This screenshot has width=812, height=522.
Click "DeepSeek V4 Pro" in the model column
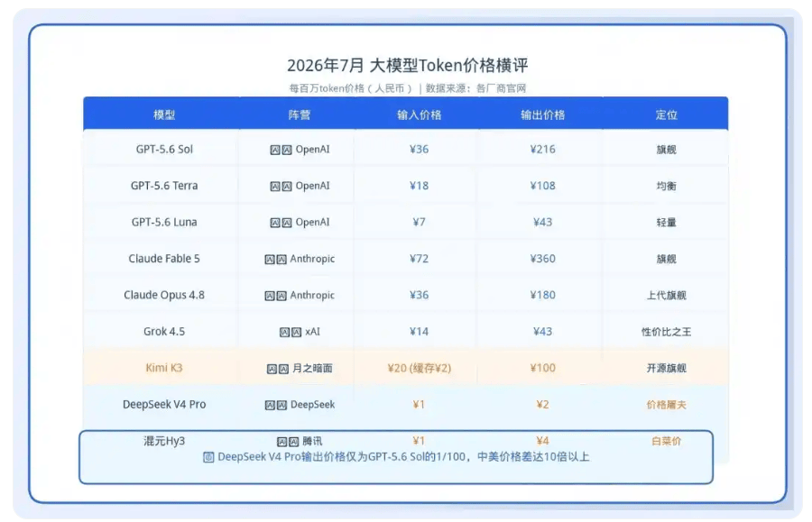(164, 405)
